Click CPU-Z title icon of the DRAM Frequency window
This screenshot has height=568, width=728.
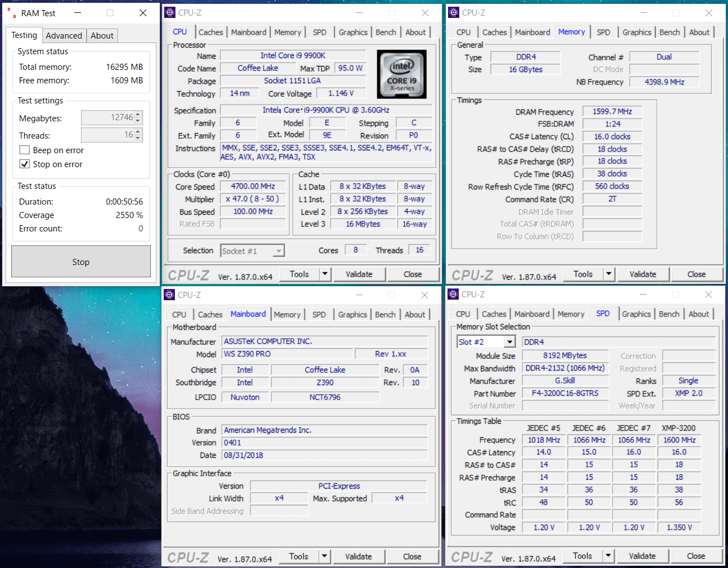[454, 12]
